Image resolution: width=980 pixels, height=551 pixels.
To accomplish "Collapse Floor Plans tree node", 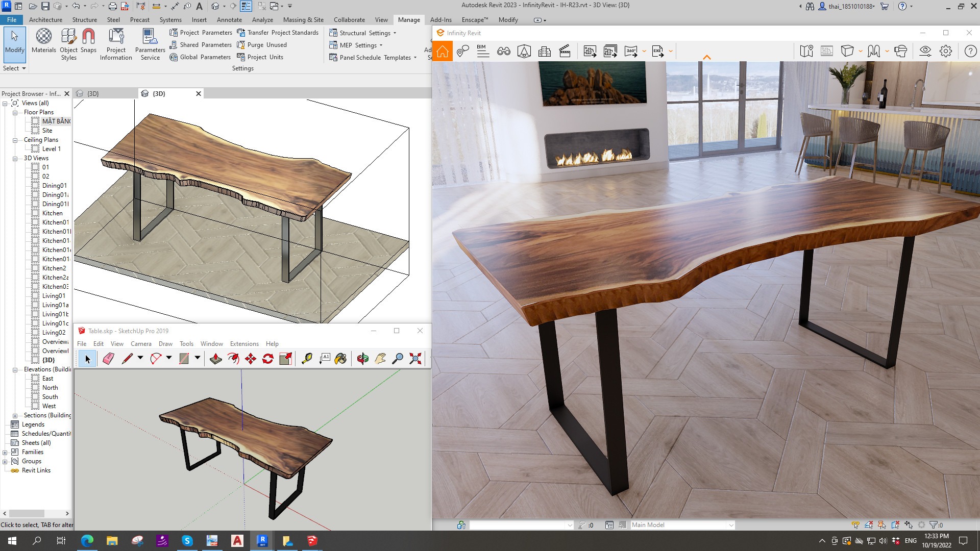I will (15, 112).
